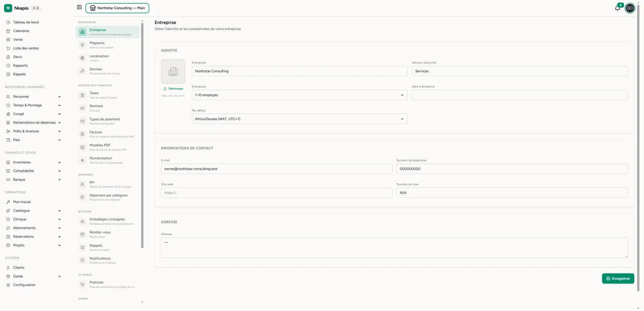
Task: Click the Entreprise building icon in settings
Action: point(83,32)
